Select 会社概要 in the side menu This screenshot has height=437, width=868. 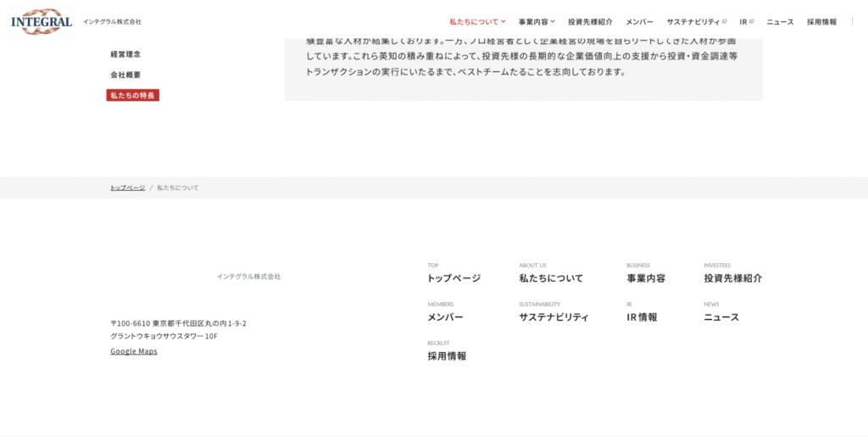(x=125, y=75)
